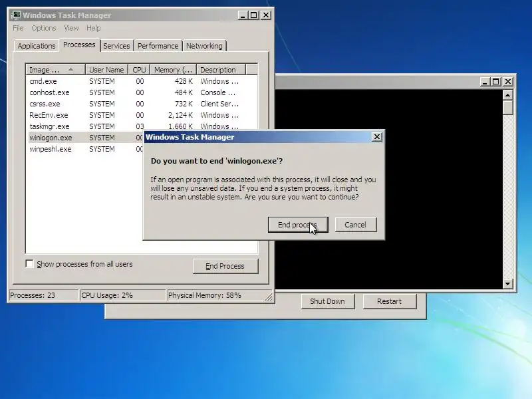This screenshot has height=399, width=532.
Task: Select the taskmgr.exe process row
Action: [142, 126]
